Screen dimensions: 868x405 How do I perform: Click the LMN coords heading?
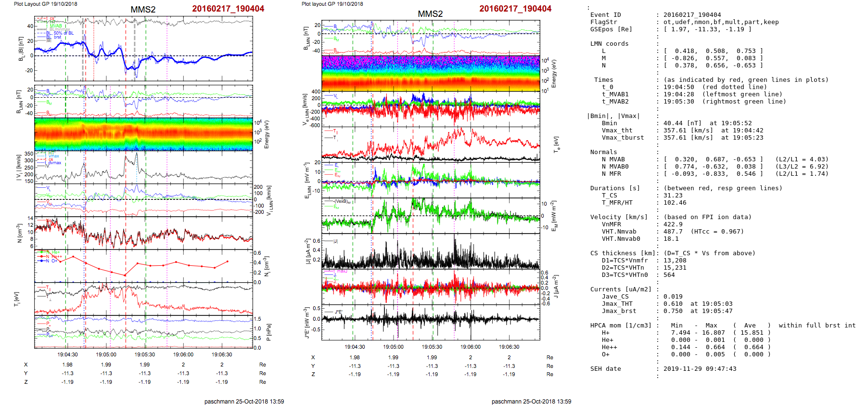click(x=609, y=44)
